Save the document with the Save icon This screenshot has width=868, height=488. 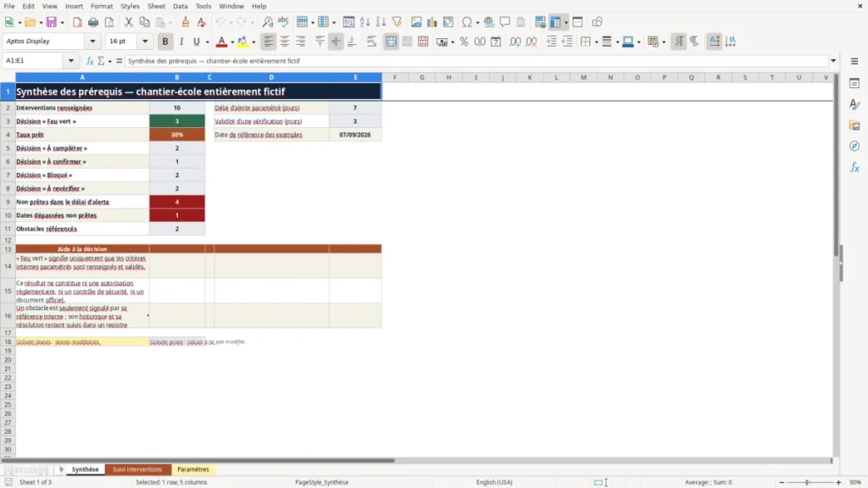[52, 22]
